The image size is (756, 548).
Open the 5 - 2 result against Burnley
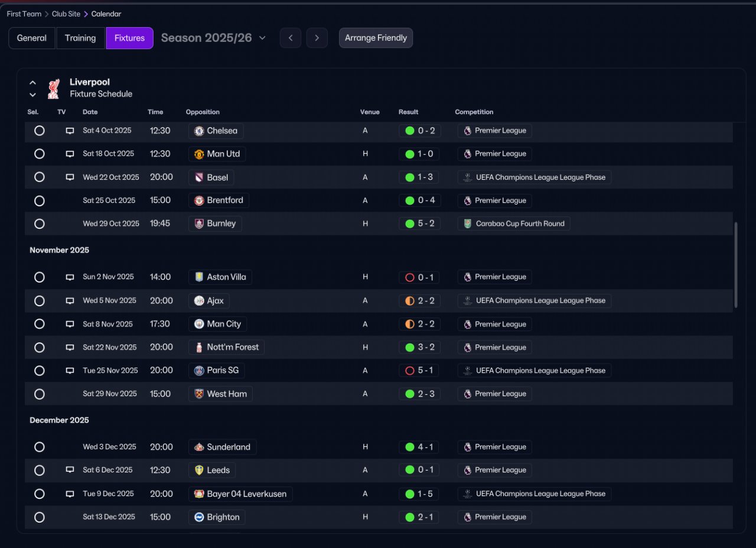click(419, 223)
